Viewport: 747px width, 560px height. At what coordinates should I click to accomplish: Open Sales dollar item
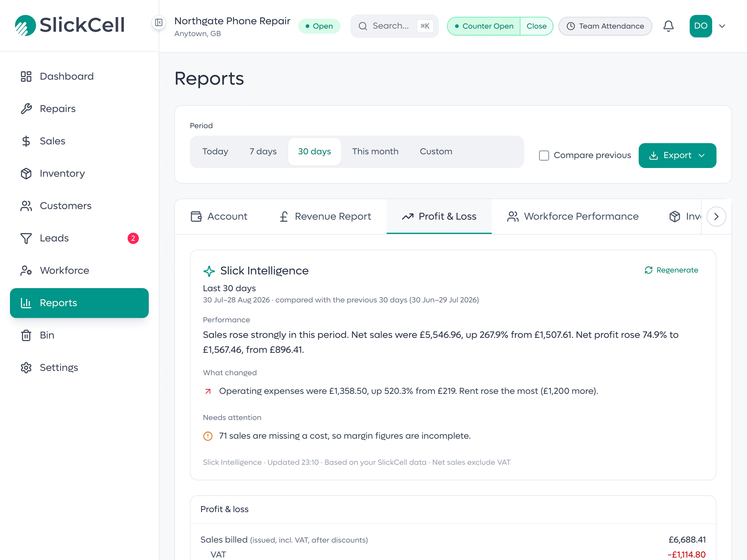click(79, 141)
